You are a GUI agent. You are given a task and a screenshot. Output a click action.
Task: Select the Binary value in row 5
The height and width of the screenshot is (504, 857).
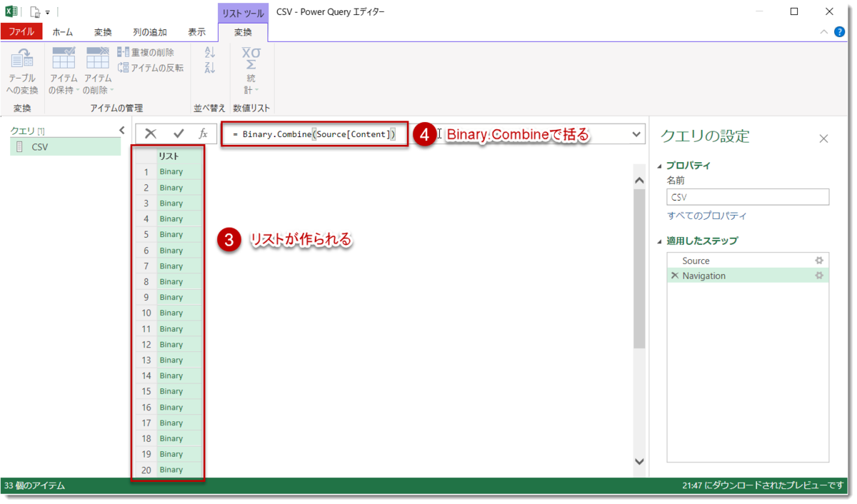[180, 234]
